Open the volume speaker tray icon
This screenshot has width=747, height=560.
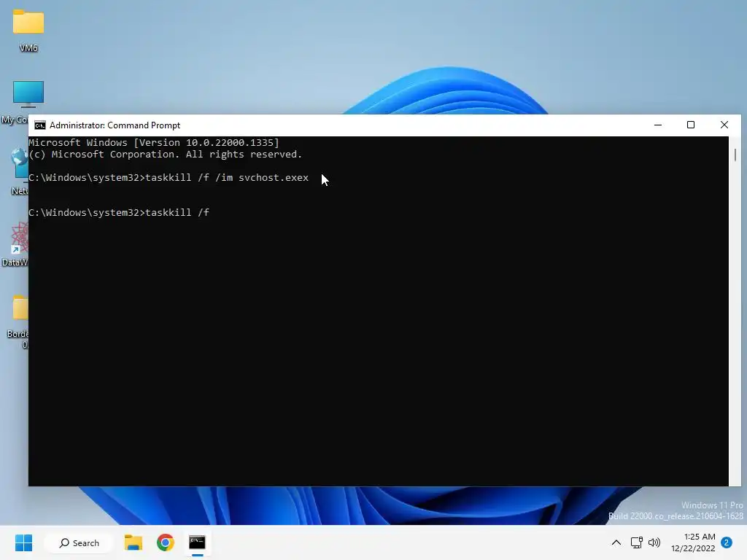tap(654, 542)
